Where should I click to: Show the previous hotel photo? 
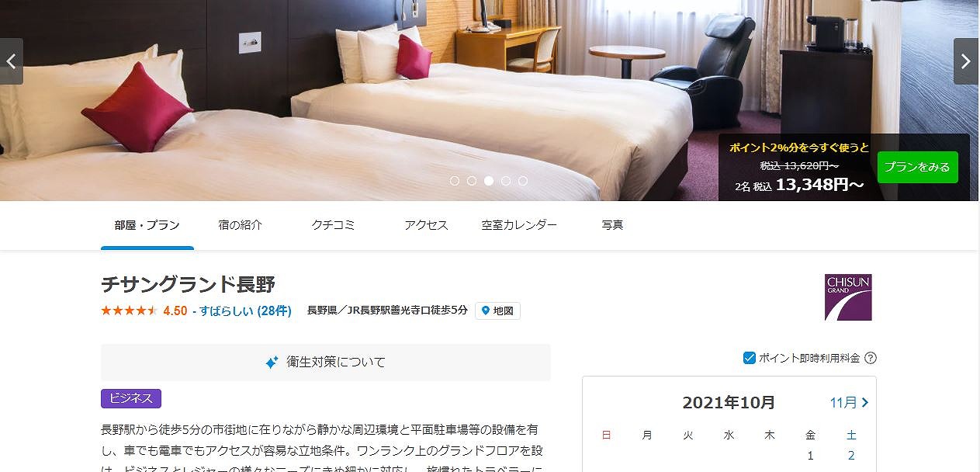pyautogui.click(x=11, y=61)
